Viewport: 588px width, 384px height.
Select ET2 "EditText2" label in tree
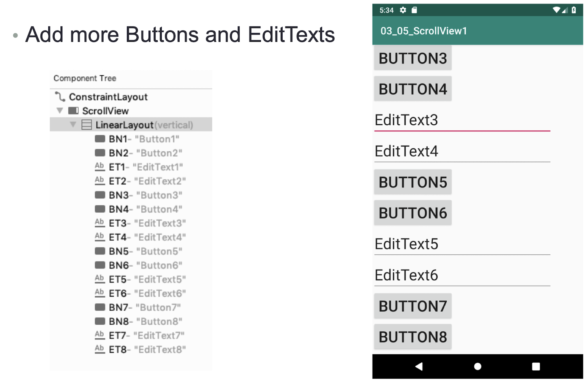[147, 181]
